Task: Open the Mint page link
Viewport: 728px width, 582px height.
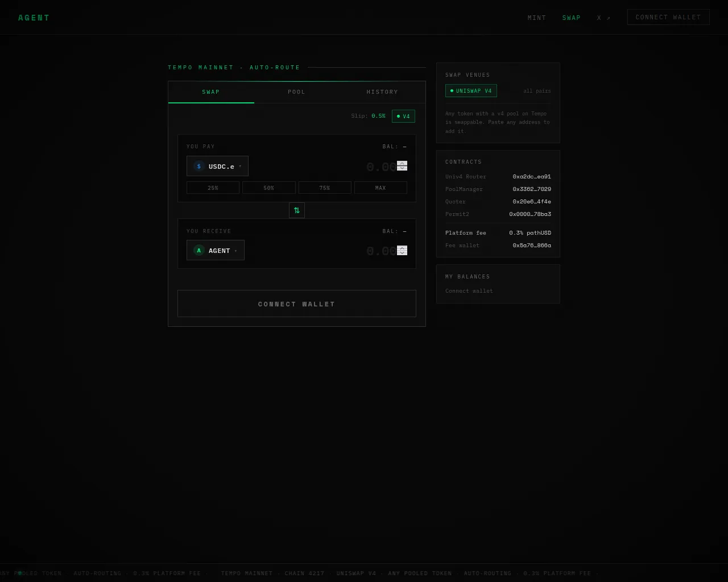Action: (536, 18)
